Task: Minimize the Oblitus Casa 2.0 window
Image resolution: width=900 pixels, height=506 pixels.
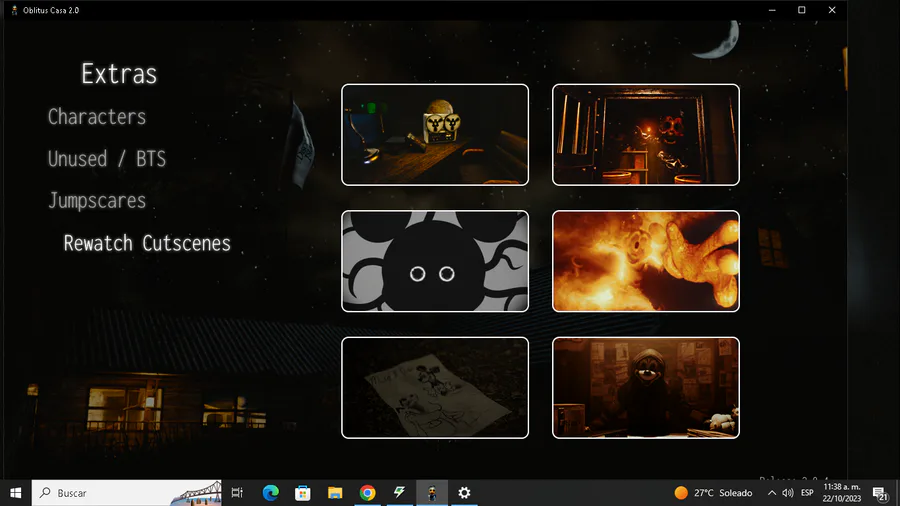Action: click(772, 10)
